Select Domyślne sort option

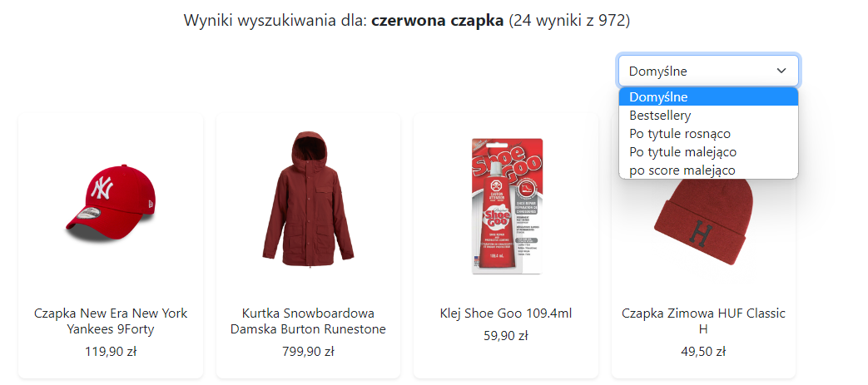[708, 96]
